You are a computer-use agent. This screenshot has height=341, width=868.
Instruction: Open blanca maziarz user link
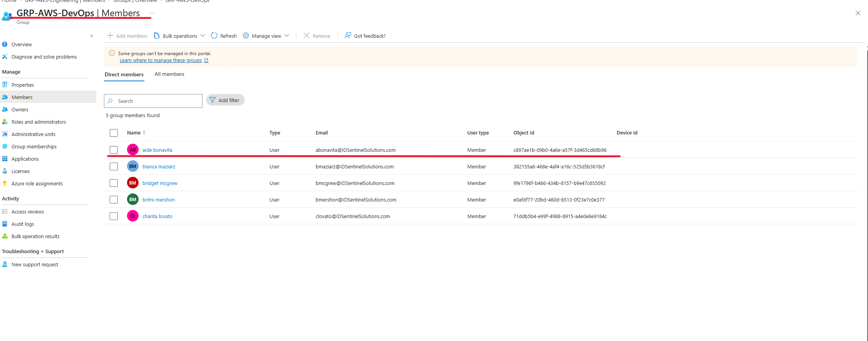click(x=159, y=166)
